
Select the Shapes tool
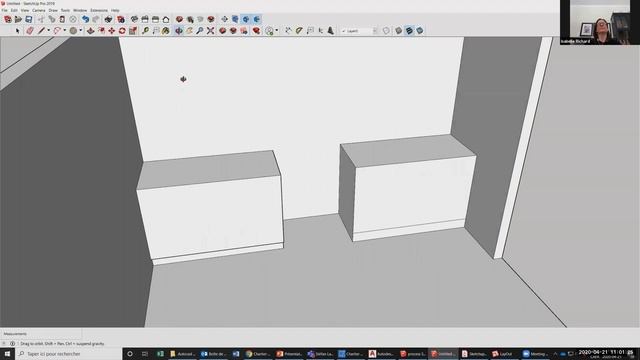coord(73,31)
